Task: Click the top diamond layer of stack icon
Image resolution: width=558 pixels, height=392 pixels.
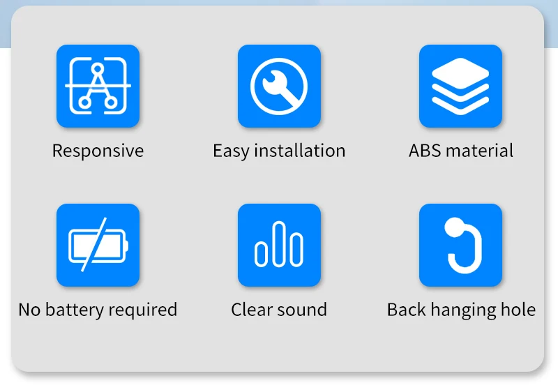Action: tap(460, 73)
